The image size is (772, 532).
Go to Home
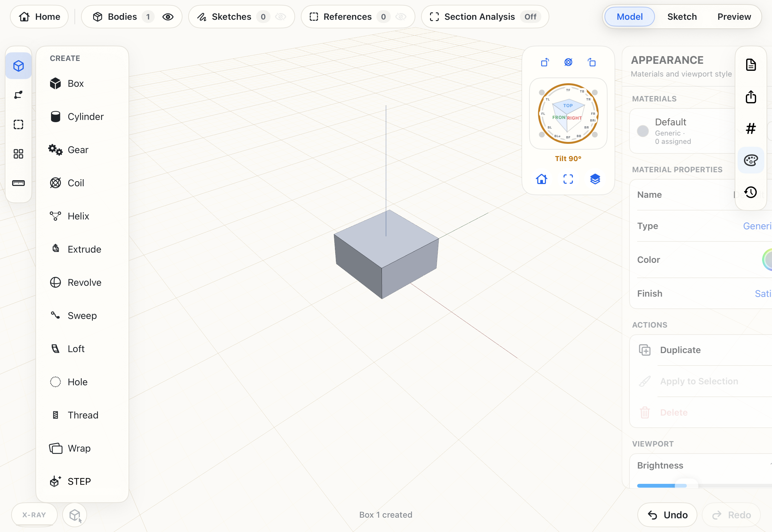coord(39,17)
